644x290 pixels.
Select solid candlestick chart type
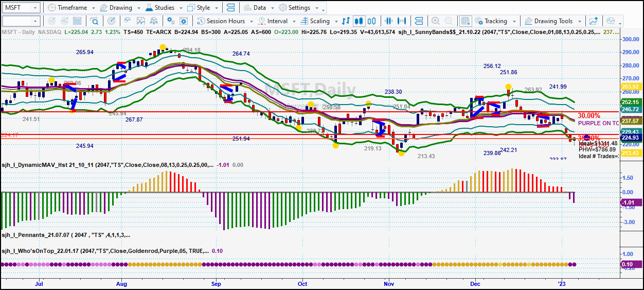(x=359, y=21)
